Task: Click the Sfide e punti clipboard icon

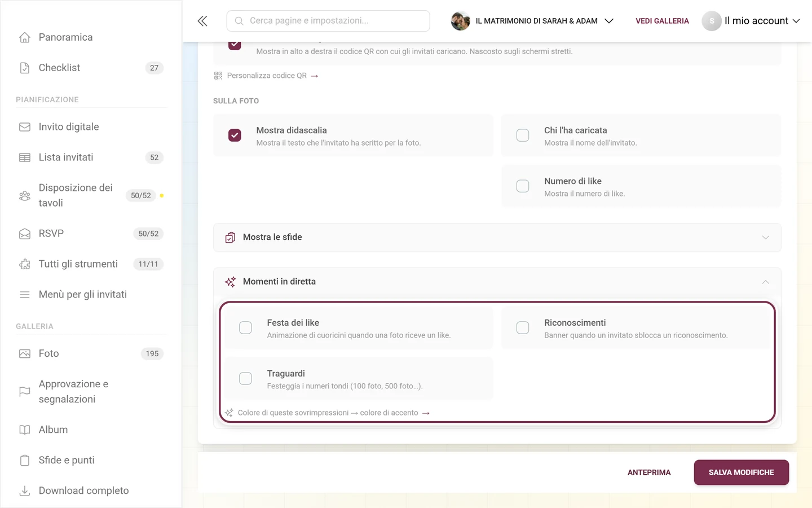Action: 25,461
